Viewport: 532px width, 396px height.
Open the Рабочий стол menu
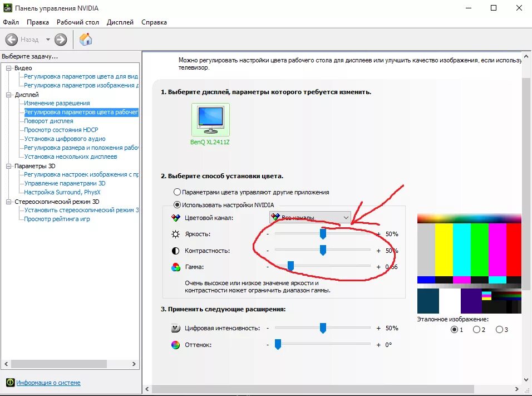click(x=78, y=22)
